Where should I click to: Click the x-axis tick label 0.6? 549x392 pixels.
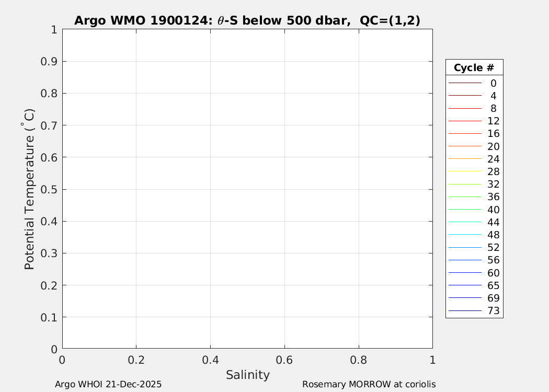284,360
